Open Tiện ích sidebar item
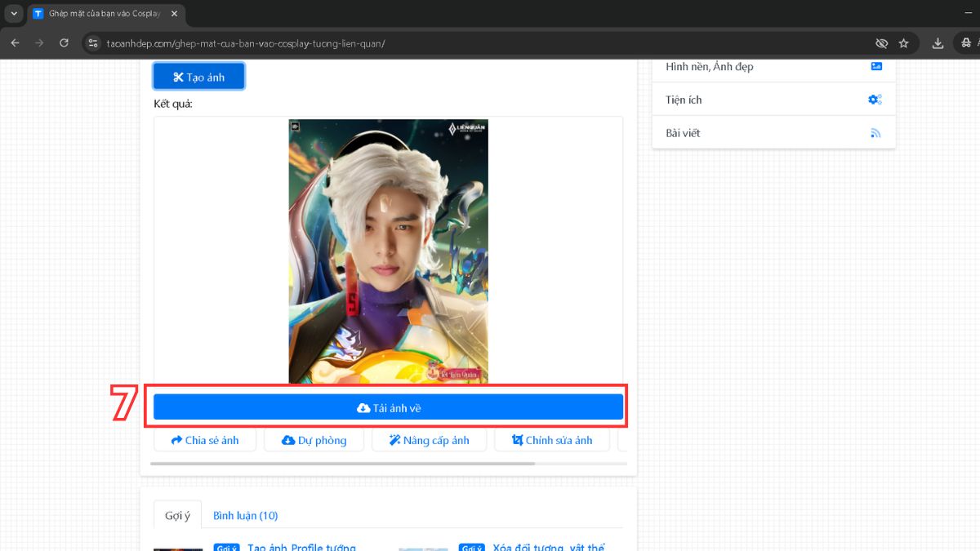980x551 pixels. pos(773,100)
